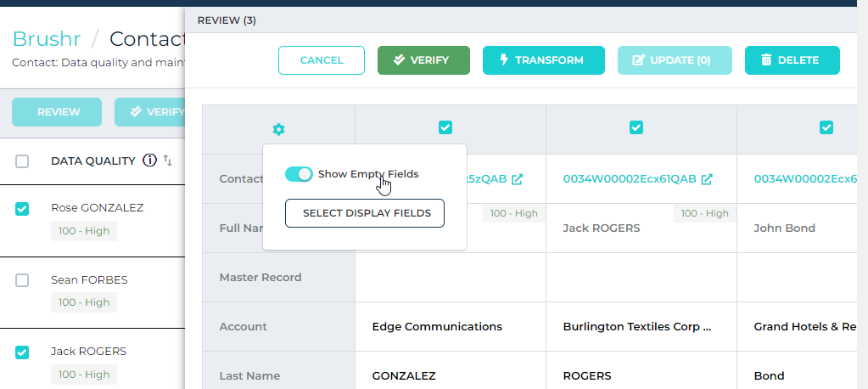868x389 pixels.
Task: Open external link icon beside Jack Rogers' contact ID
Action: point(707,179)
